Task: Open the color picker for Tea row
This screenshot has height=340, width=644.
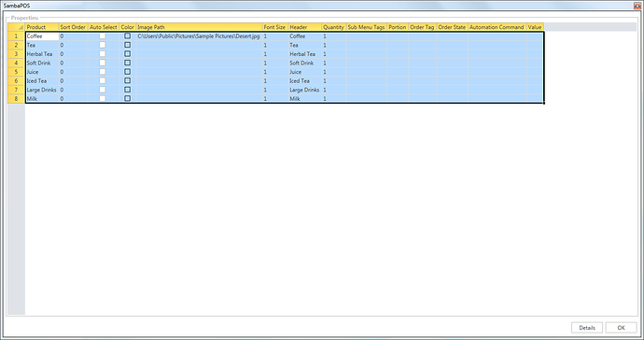Action: coord(127,45)
